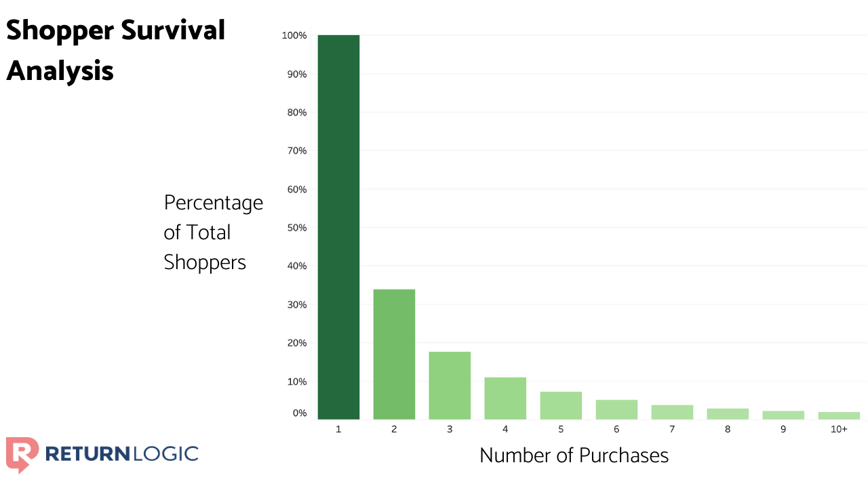Click the bar for 7 purchases
This screenshot has width=868, height=488.
coord(672,412)
